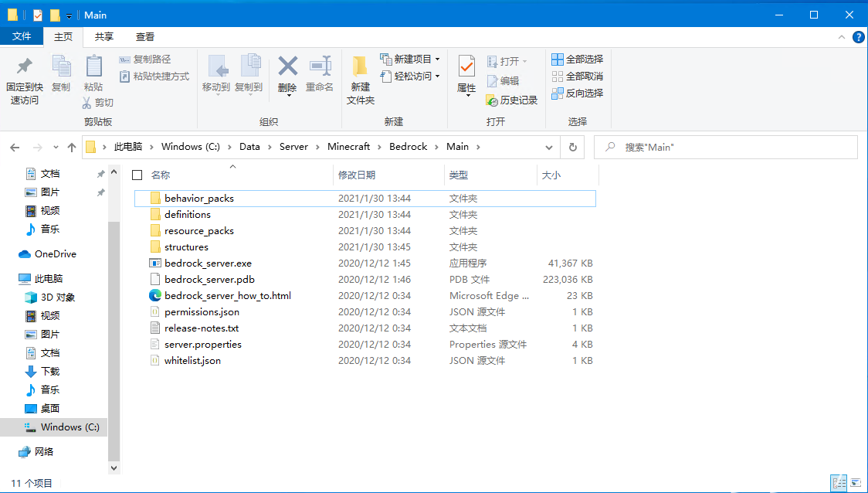Select bedrock_server_how_to.html
868x493 pixels.
[x=364, y=296]
